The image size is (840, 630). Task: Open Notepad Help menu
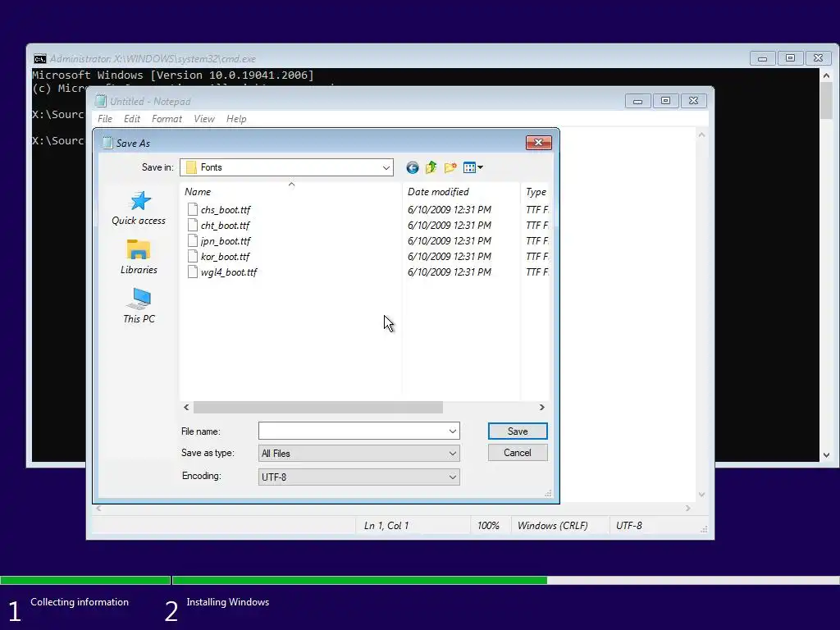tap(236, 119)
